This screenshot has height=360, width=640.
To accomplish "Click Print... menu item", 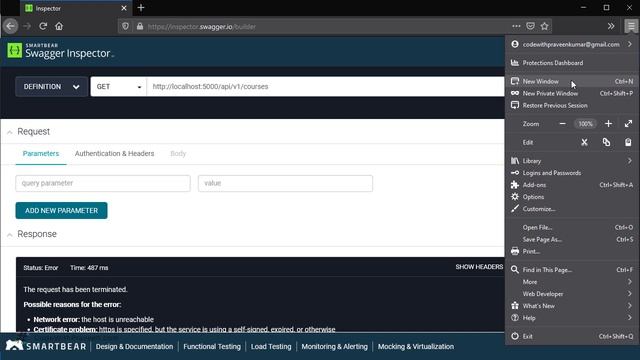I will (572, 251).
